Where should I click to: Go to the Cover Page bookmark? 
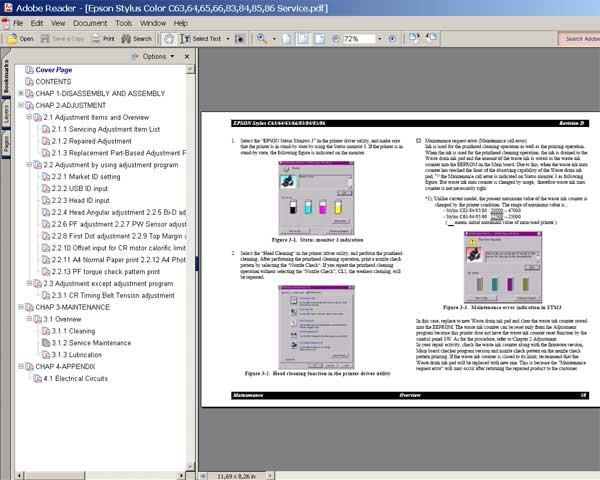tap(54, 70)
